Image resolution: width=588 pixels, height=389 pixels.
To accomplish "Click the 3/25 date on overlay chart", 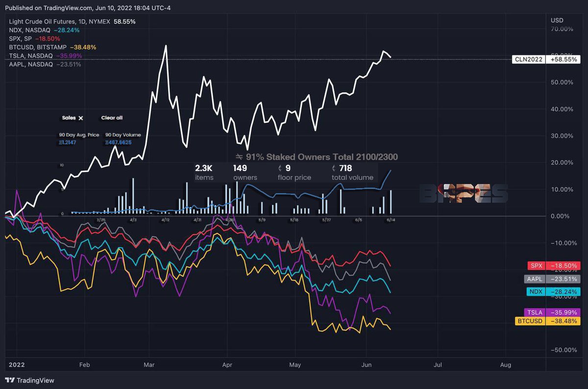I will (x=101, y=220).
